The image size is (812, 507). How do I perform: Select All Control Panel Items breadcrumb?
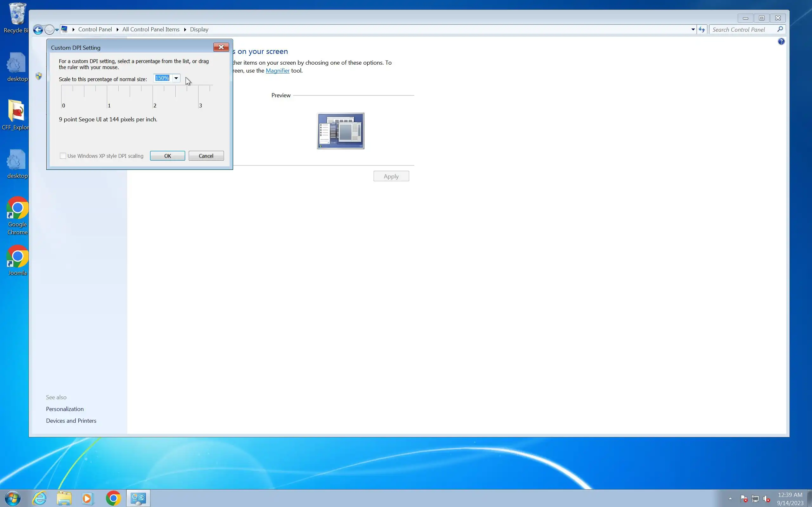pyautogui.click(x=151, y=29)
